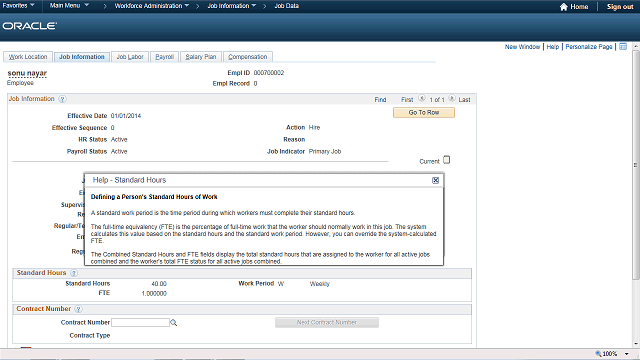640x360 pixels.
Task: Click the page grid icon beside Personalize Page
Action: coord(623,47)
